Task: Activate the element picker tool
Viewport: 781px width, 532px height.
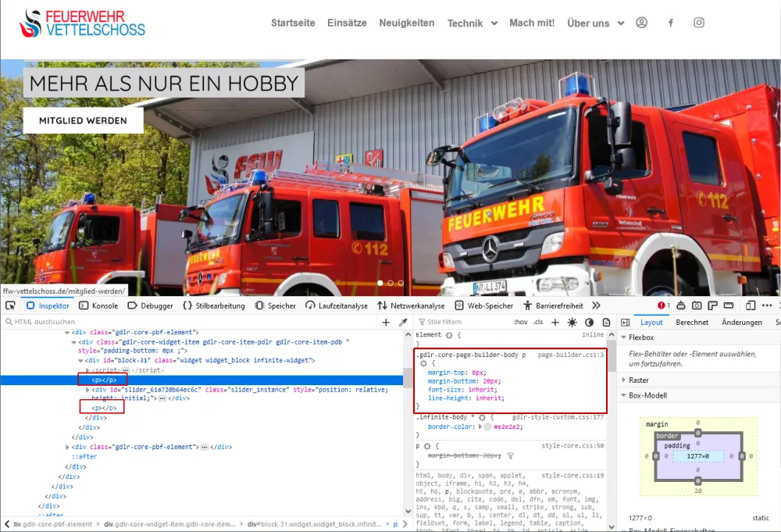Action: point(10,305)
